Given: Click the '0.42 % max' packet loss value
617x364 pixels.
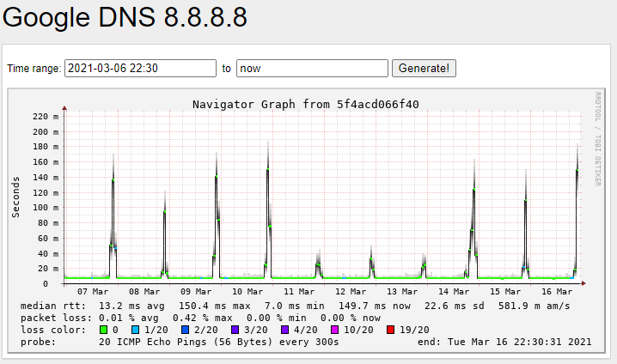Looking at the screenshot, I should point(202,318).
